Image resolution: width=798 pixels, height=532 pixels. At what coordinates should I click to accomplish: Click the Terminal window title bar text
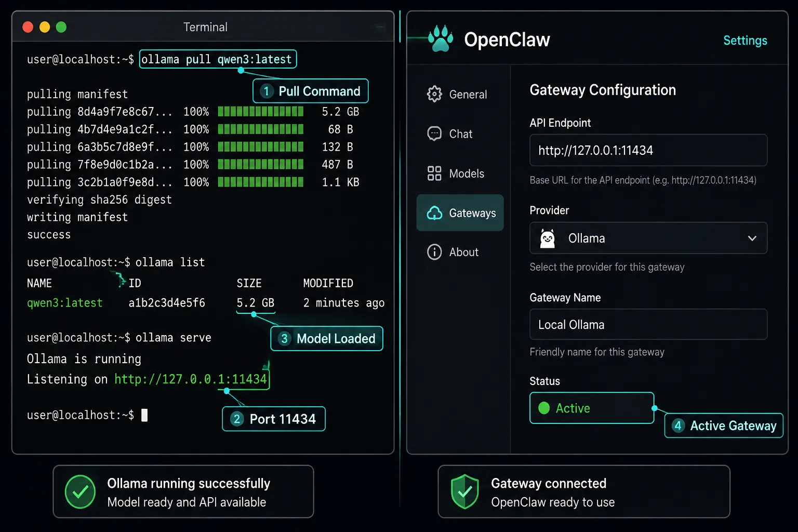pos(205,27)
